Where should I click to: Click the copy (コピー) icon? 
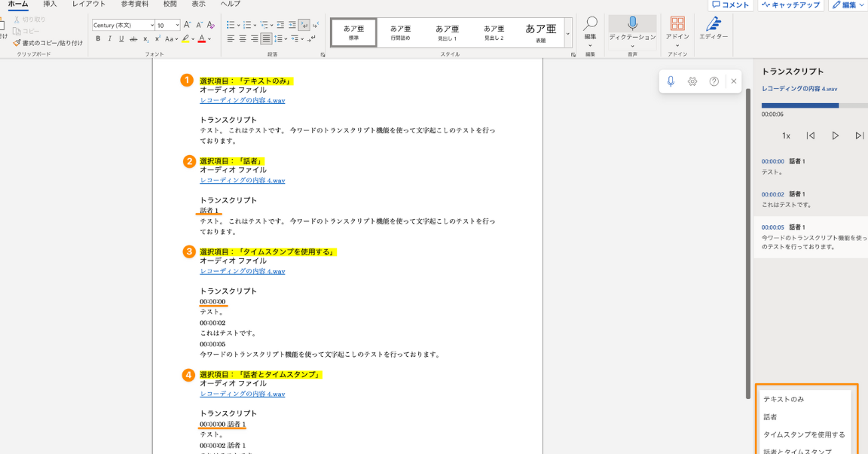[x=17, y=31]
